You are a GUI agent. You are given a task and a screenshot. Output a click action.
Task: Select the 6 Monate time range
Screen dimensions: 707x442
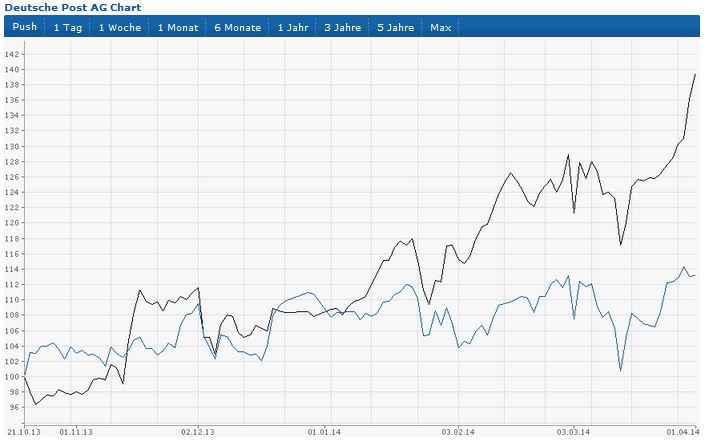(238, 28)
